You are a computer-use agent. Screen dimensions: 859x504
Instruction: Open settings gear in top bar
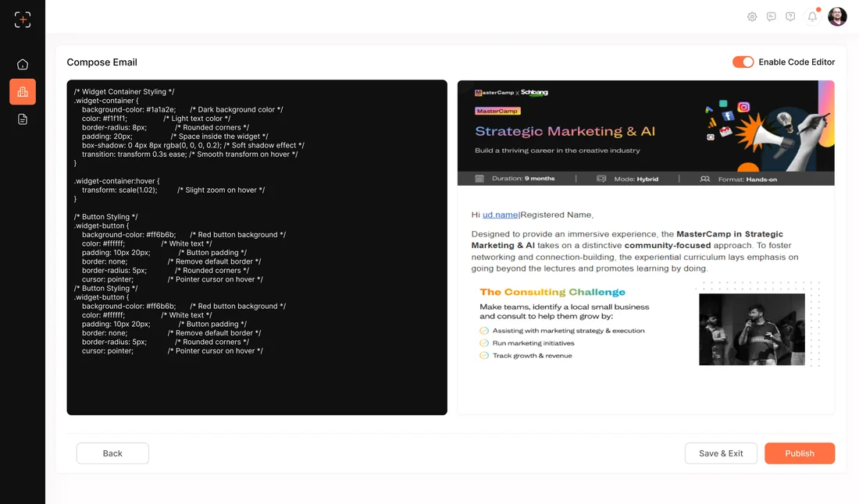752,17
